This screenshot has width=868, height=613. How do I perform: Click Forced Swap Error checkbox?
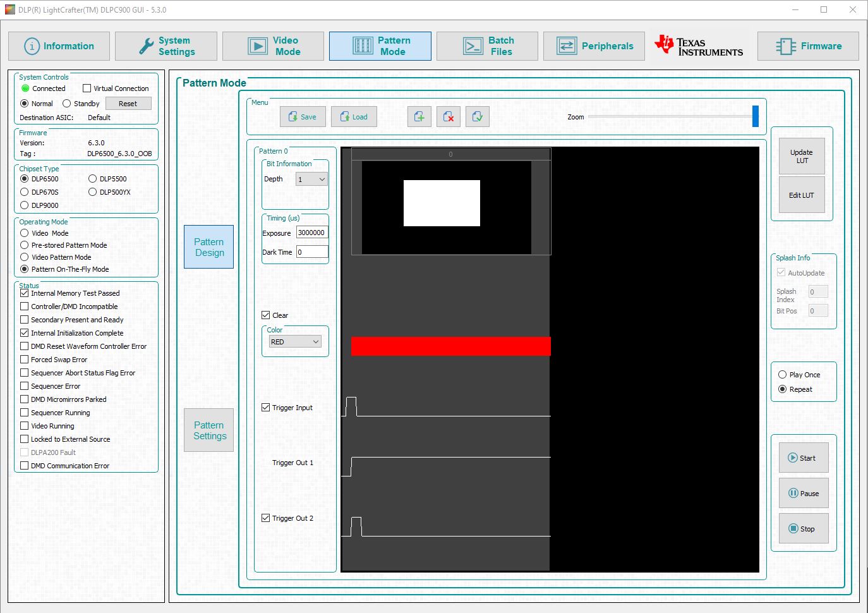click(x=25, y=360)
